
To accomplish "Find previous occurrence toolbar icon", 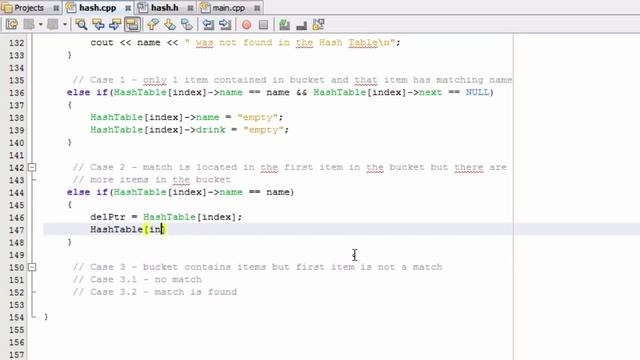I will [98, 24].
